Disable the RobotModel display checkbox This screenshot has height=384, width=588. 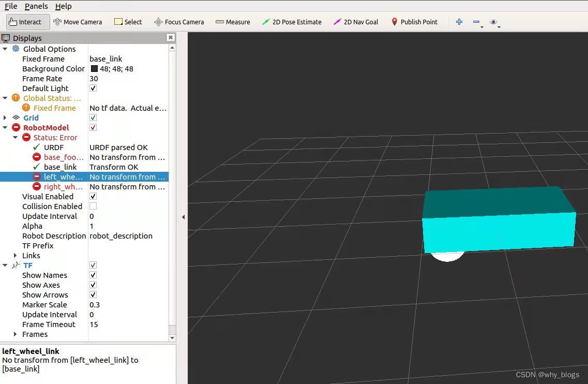click(x=93, y=127)
